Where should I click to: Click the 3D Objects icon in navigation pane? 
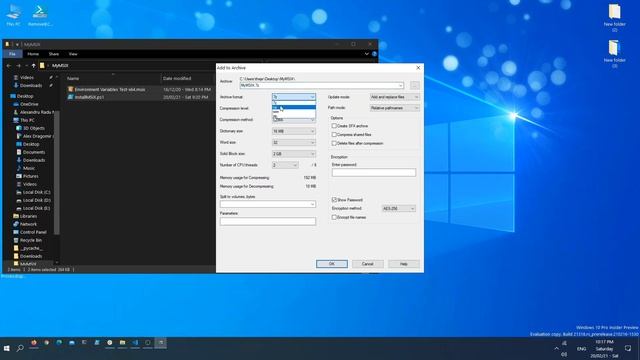click(19, 128)
